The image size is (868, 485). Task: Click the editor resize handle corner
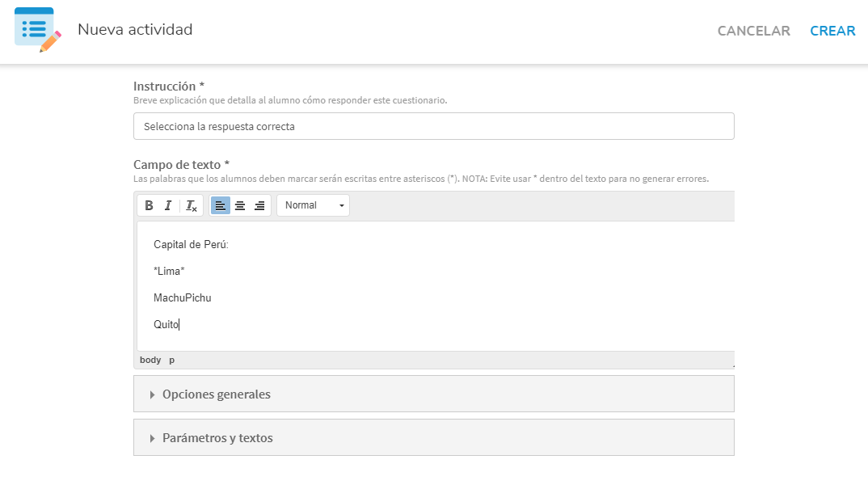(732, 365)
